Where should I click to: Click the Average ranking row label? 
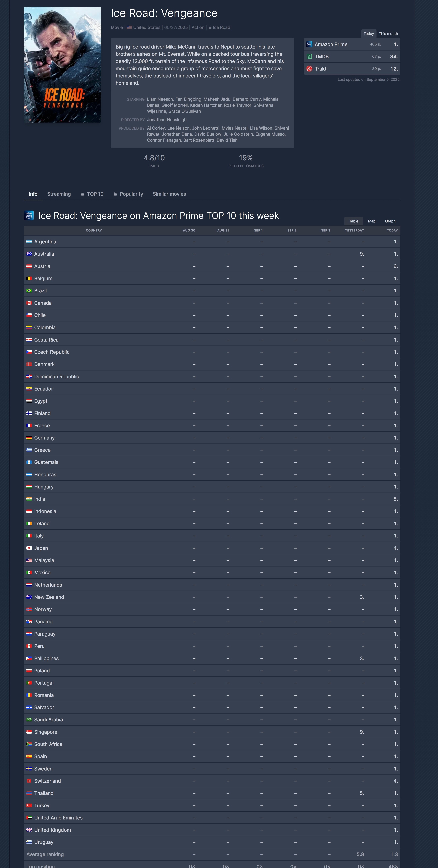coord(45,855)
